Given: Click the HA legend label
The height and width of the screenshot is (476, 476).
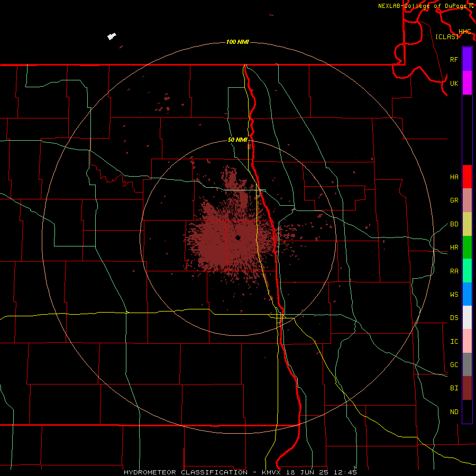Looking at the screenshot, I should point(454,177).
